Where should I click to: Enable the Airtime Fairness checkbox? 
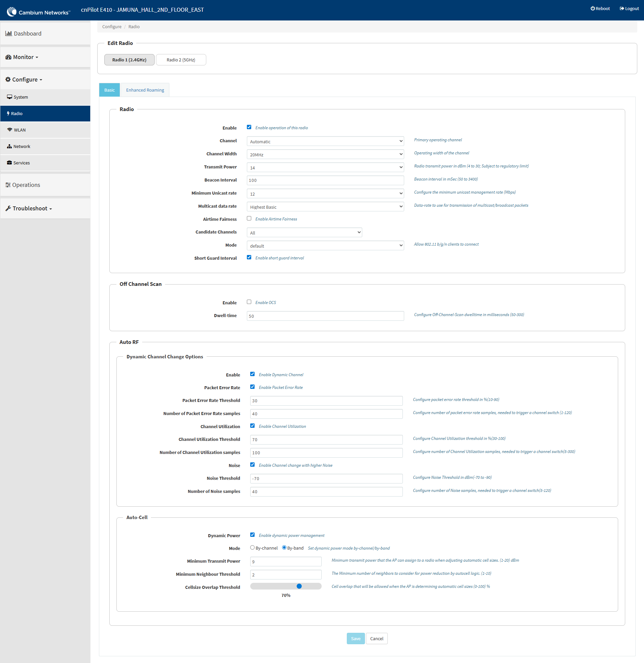point(249,218)
